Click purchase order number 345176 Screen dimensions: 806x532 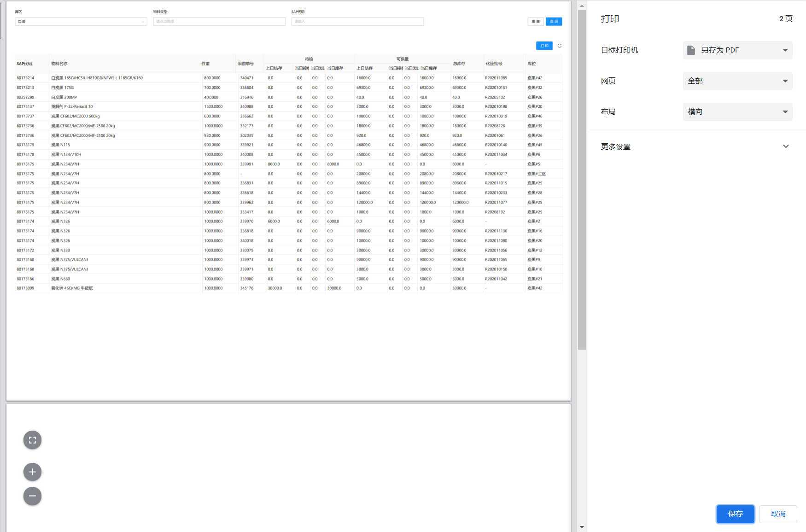[x=246, y=288]
